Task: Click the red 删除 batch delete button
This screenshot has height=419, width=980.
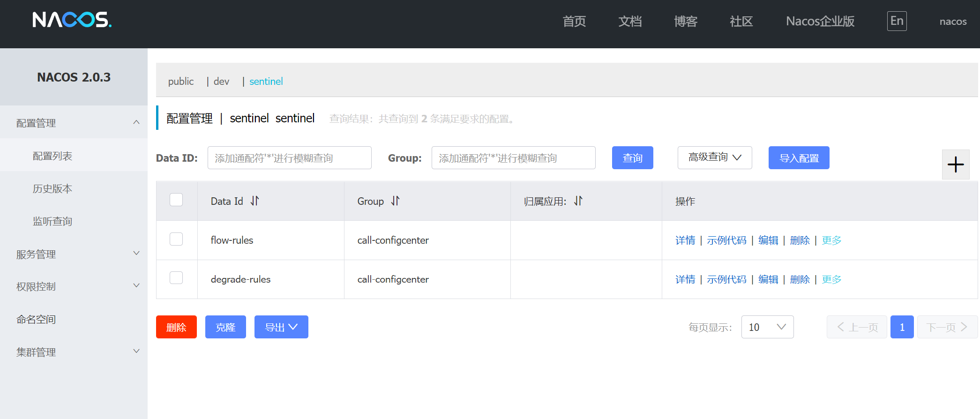Action: click(176, 327)
